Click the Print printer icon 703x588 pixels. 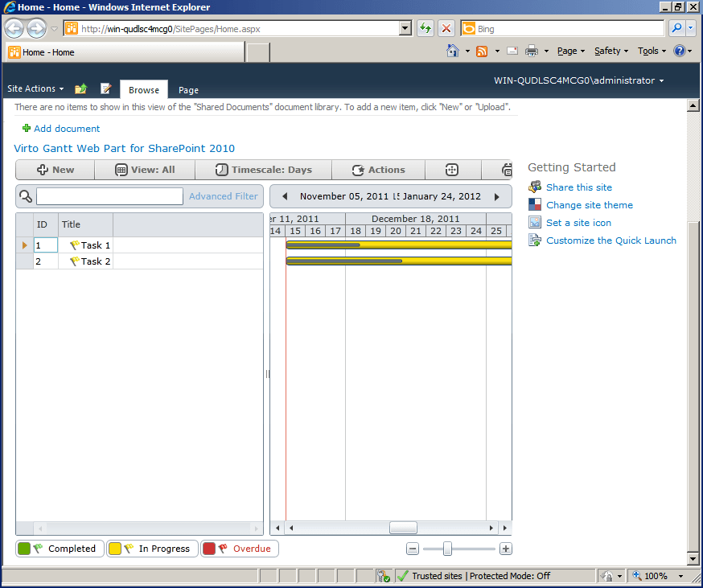532,51
